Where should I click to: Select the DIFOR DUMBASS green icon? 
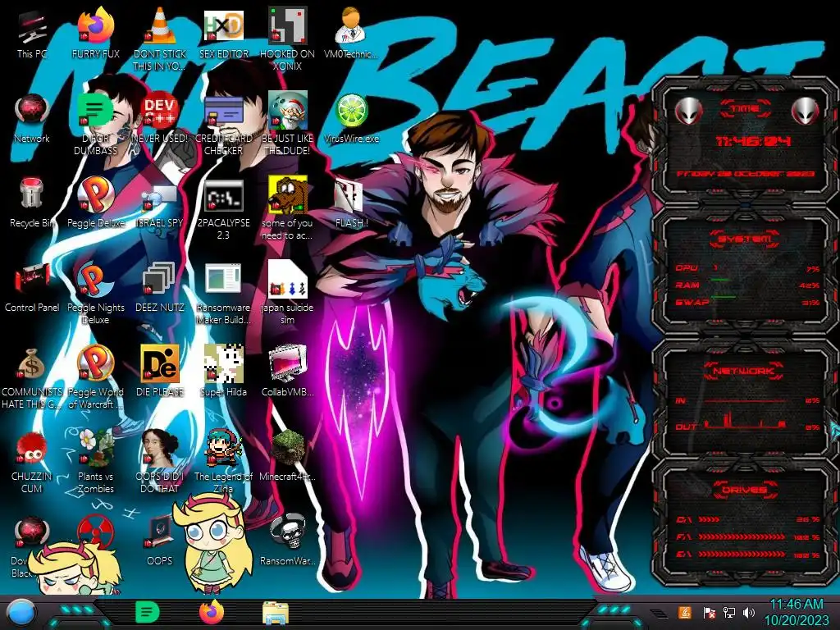95,125
